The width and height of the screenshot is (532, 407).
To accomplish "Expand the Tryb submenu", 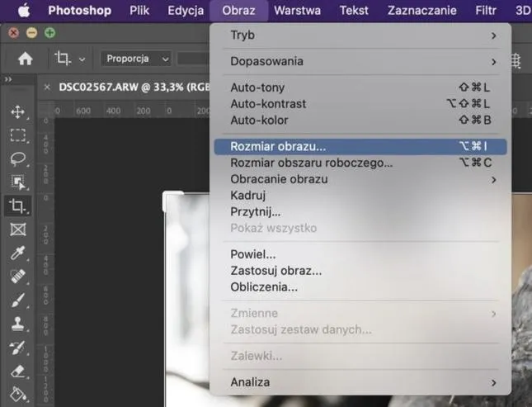I will pyautogui.click(x=360, y=35).
